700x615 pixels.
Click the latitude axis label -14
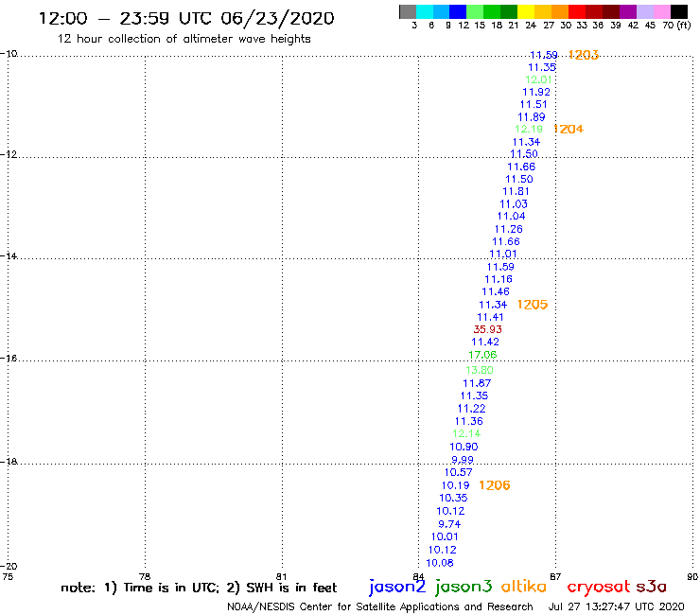click(x=9, y=256)
